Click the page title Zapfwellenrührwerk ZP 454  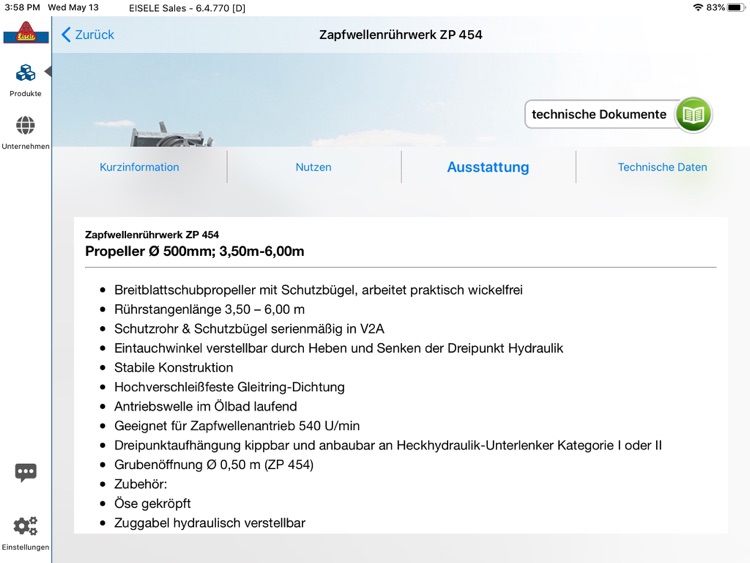click(x=401, y=34)
